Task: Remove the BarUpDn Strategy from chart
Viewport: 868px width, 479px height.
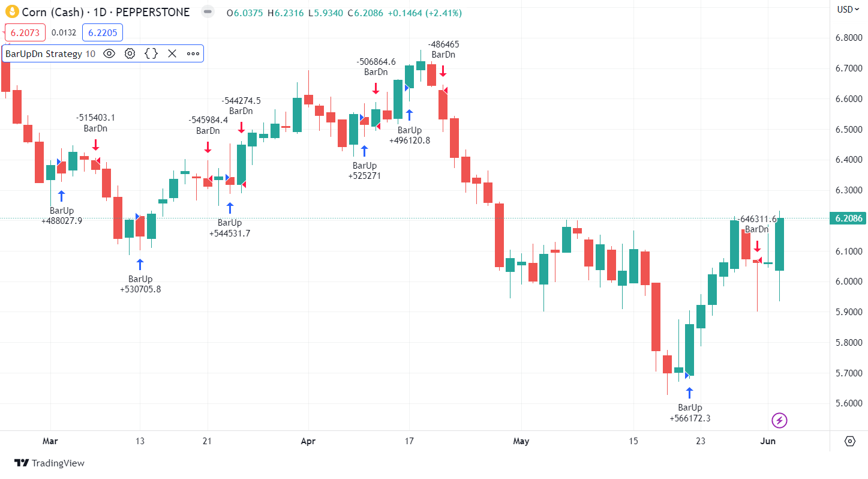Action: [x=172, y=53]
